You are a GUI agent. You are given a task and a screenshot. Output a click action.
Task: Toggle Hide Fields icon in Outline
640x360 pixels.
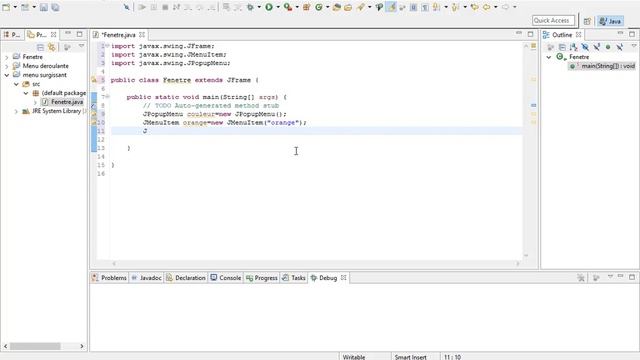pyautogui.click(x=585, y=47)
